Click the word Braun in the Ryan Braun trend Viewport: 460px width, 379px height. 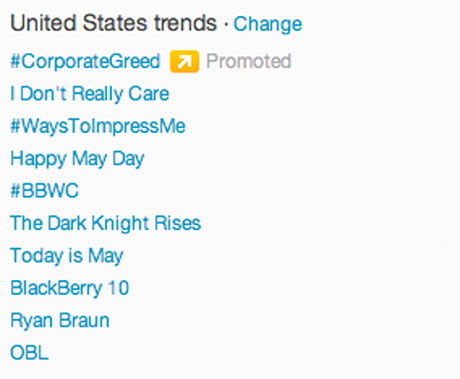pos(84,320)
